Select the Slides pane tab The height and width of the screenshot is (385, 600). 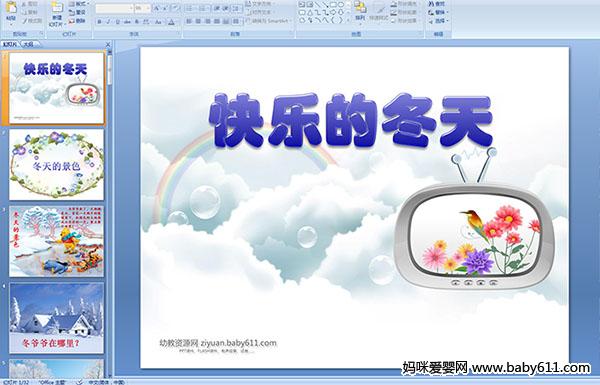coord(10,44)
